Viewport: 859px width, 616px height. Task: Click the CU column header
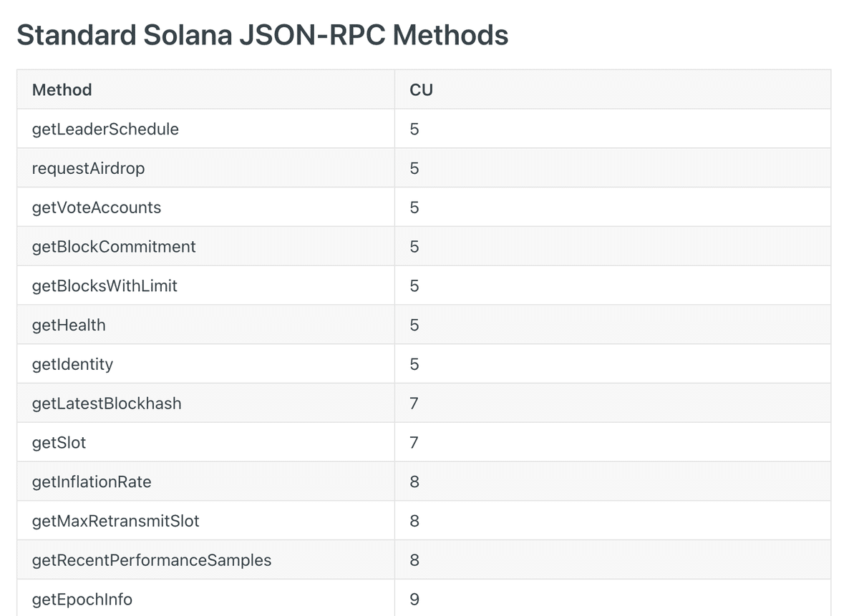(x=421, y=89)
